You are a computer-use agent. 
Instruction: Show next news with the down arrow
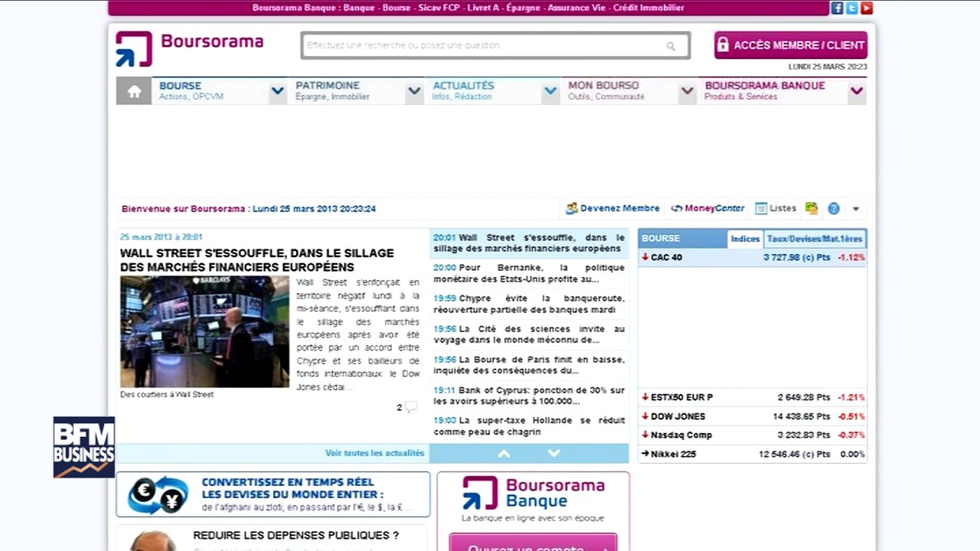pos(554,454)
